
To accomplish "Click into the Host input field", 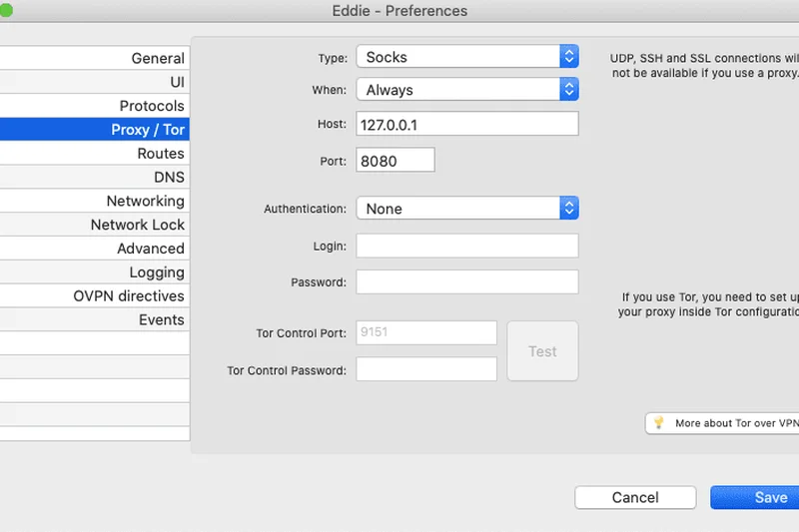I will click(467, 124).
